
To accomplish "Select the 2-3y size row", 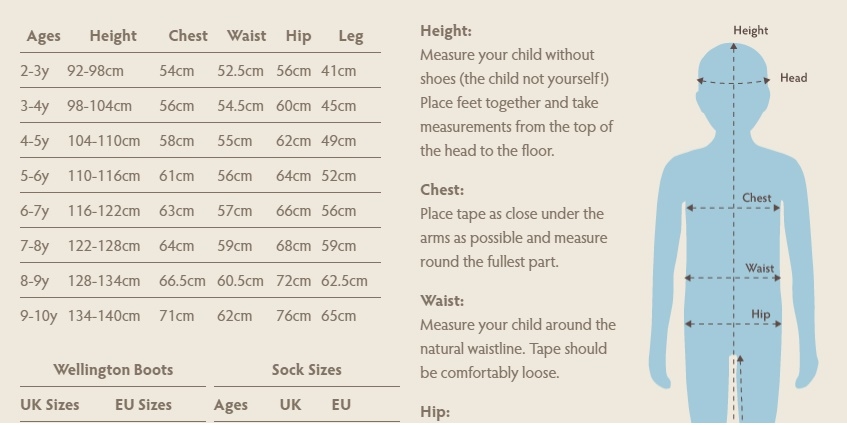I will tap(200, 71).
